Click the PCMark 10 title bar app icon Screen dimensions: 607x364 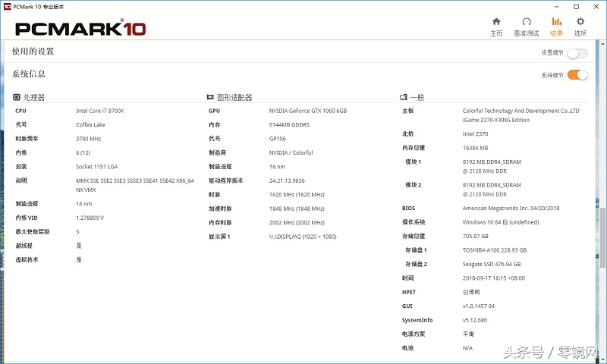(7, 7)
